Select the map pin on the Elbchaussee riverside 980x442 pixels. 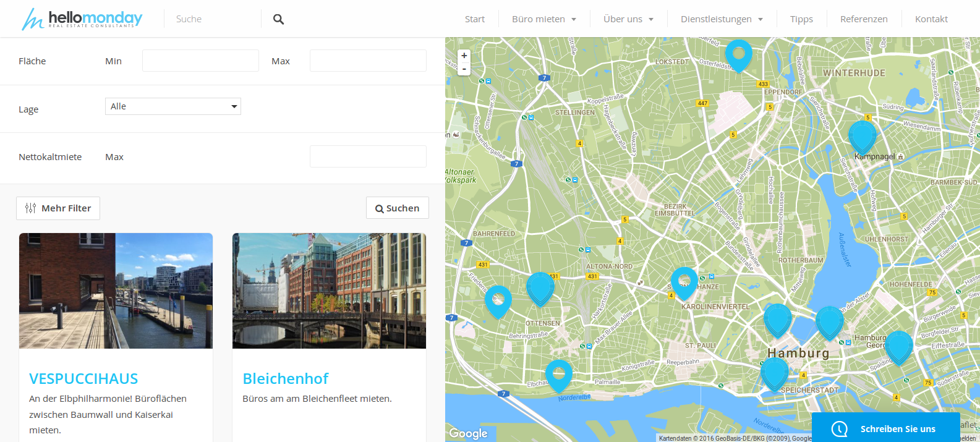(559, 376)
